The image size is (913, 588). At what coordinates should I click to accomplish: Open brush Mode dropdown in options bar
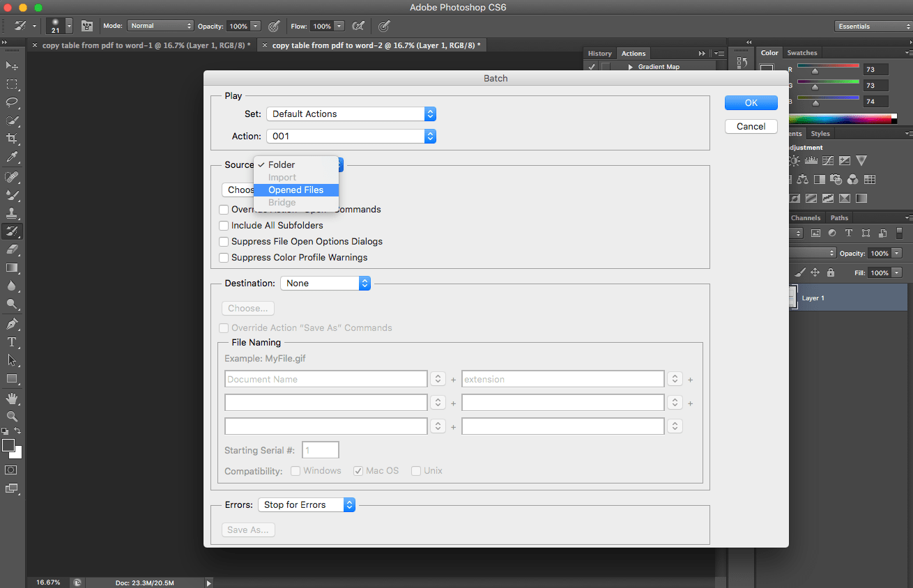tap(160, 26)
